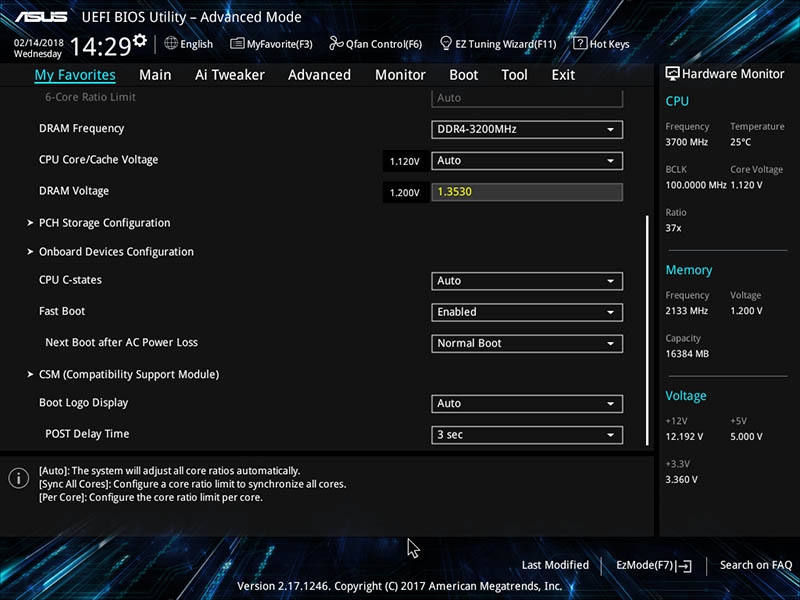Viewport: 800px width, 600px height.
Task: Click the Hot Keys question mark icon
Action: click(580, 43)
